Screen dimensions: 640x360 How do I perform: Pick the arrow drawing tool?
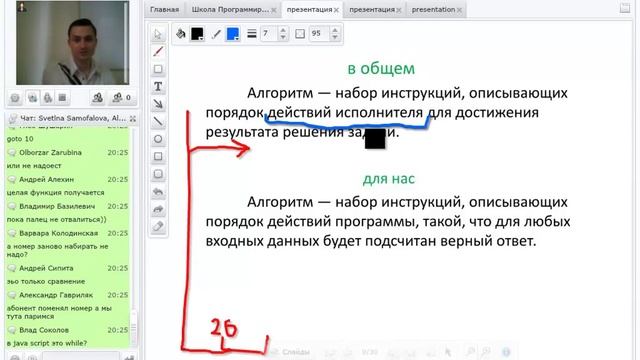pos(158,104)
